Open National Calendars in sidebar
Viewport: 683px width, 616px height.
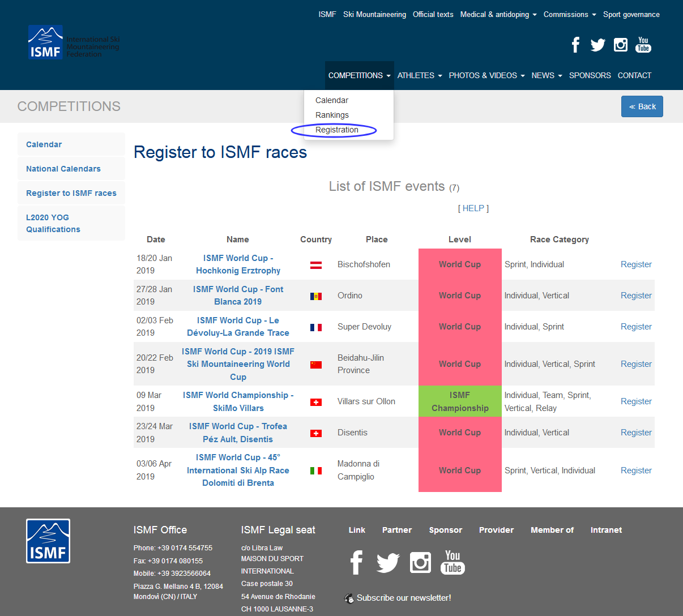[63, 169]
